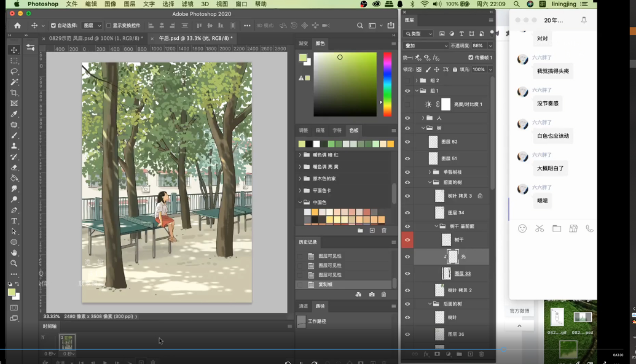Filter layers by type layers (T icon)
The image size is (636, 364).
(x=461, y=34)
